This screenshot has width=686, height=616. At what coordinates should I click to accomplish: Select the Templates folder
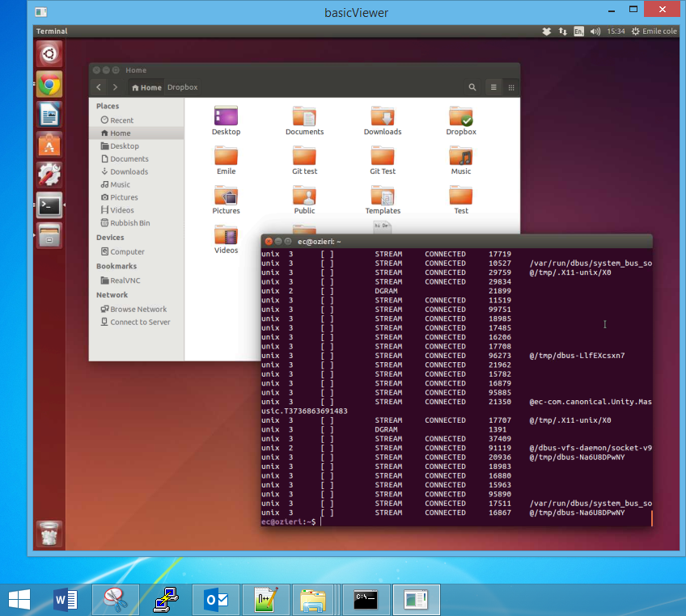coord(383,200)
